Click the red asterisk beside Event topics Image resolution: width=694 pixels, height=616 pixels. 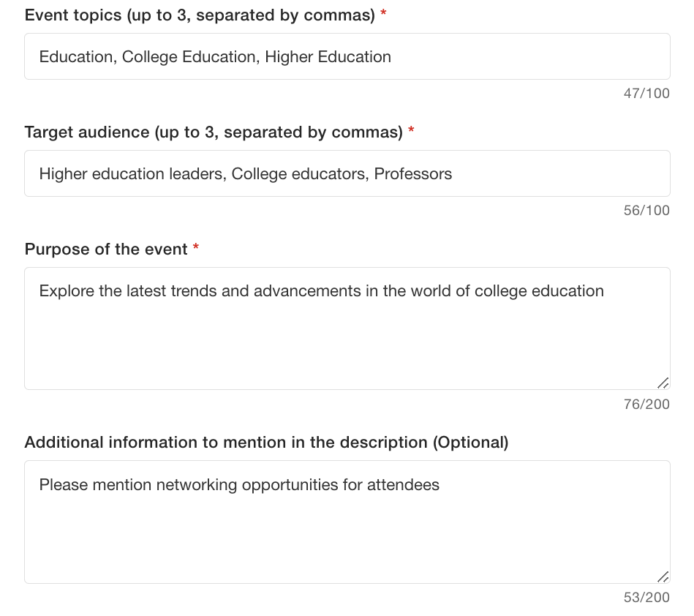(384, 14)
